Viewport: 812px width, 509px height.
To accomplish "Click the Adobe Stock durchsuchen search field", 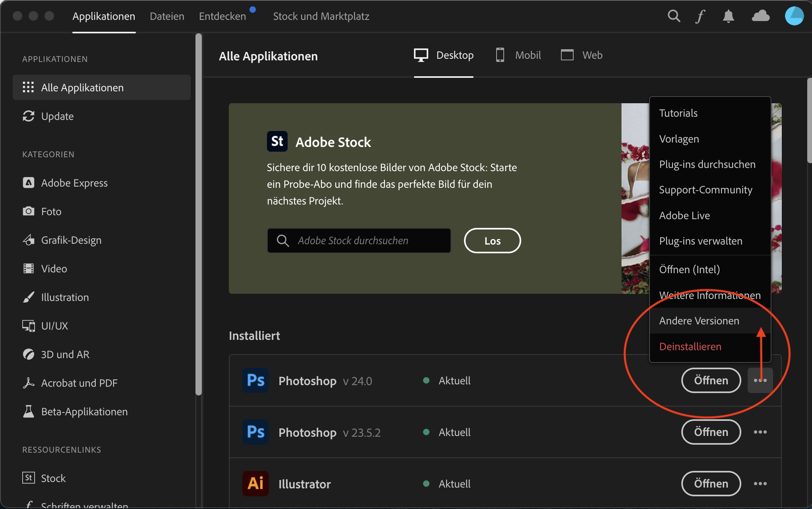I will tap(359, 241).
